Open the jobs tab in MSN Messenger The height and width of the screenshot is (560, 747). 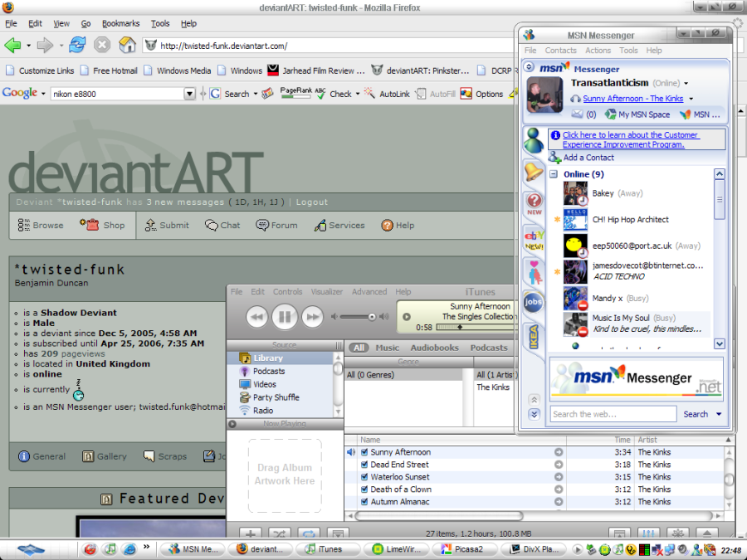click(x=533, y=302)
